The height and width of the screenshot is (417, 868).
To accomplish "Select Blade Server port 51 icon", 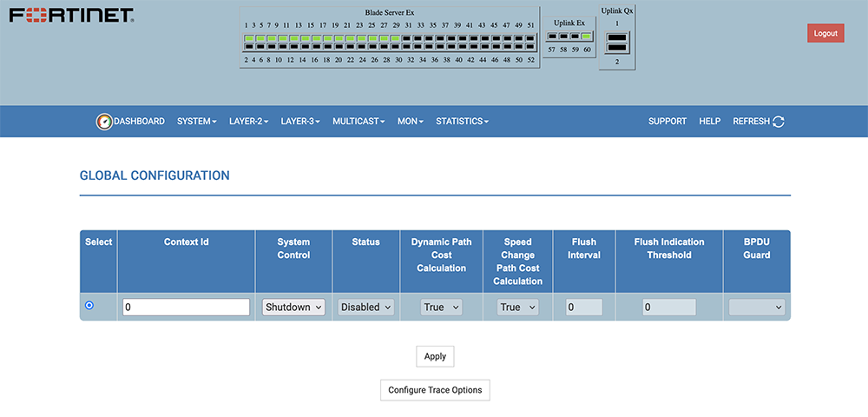I will click(530, 38).
